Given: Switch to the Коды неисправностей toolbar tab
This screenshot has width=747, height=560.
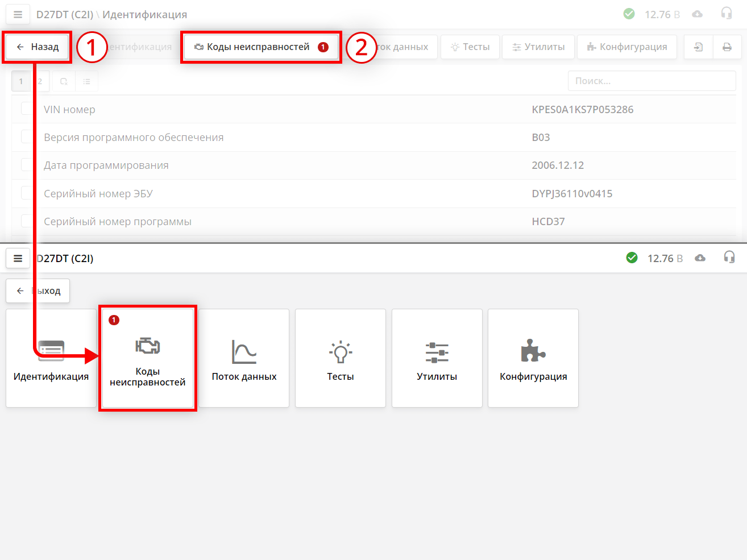Looking at the screenshot, I should tap(261, 47).
